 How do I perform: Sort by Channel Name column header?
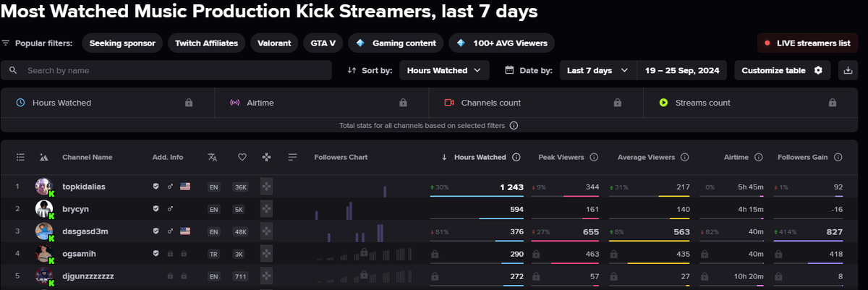tap(88, 157)
